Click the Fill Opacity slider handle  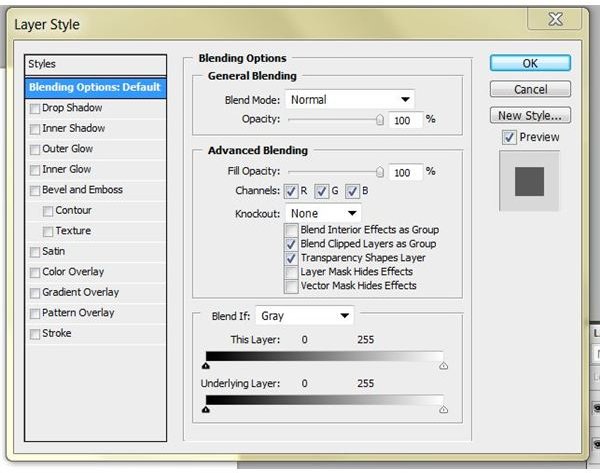(x=379, y=172)
